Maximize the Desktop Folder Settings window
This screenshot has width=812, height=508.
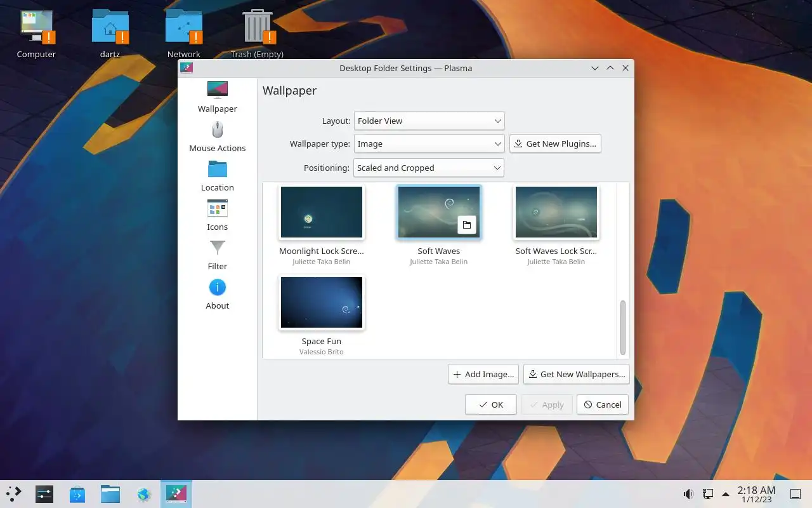(x=610, y=68)
